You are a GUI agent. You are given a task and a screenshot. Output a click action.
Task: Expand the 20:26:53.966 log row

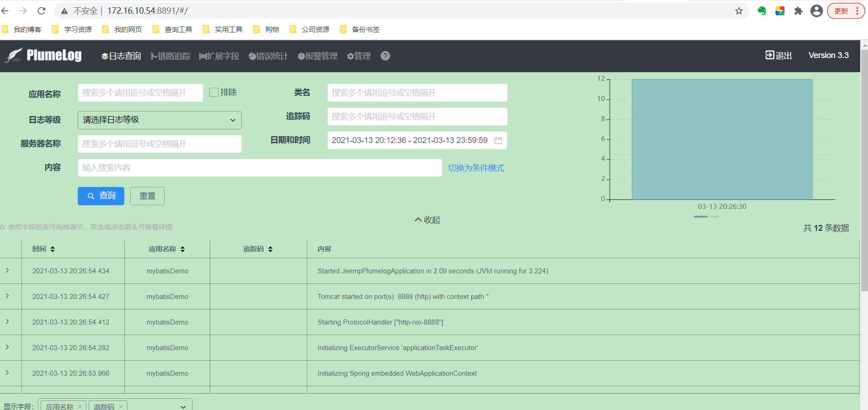7,373
